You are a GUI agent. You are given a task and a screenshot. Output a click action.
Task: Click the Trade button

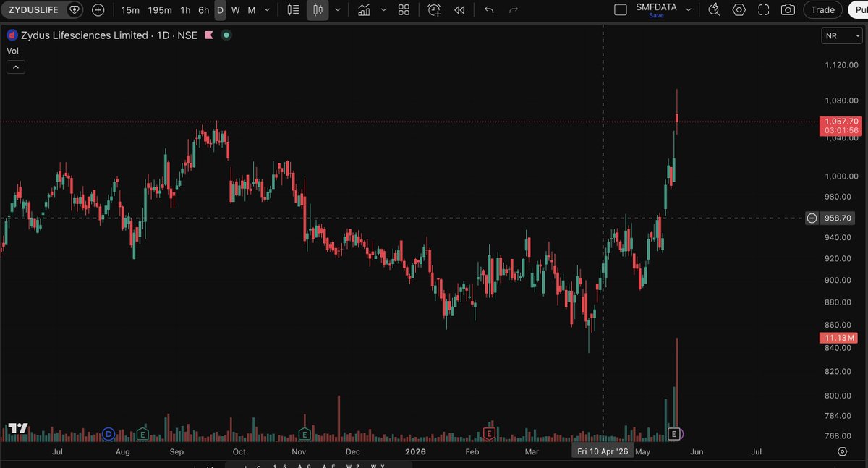coord(822,10)
